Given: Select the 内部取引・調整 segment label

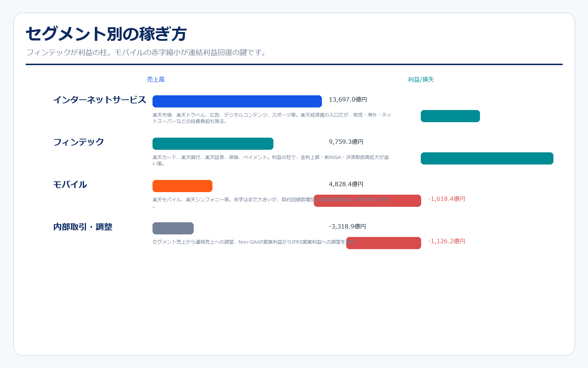Looking at the screenshot, I should 83,227.
